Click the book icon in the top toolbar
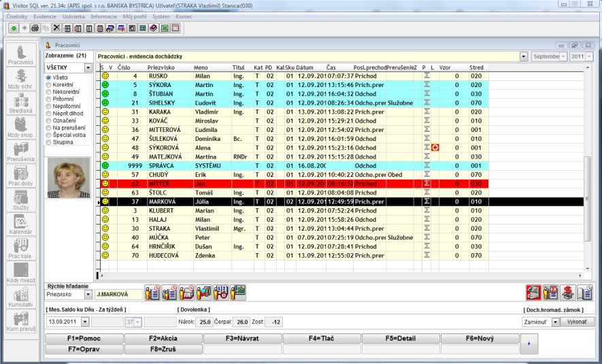The height and width of the screenshot is (364, 602). click(x=153, y=28)
